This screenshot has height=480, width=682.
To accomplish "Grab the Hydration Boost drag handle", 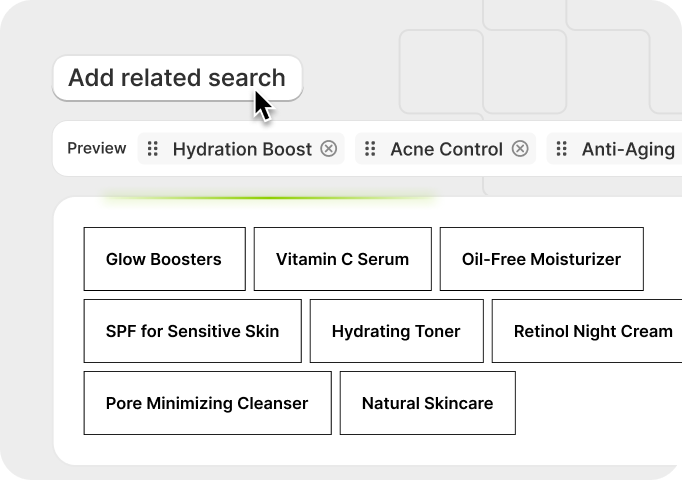I will pos(153,149).
